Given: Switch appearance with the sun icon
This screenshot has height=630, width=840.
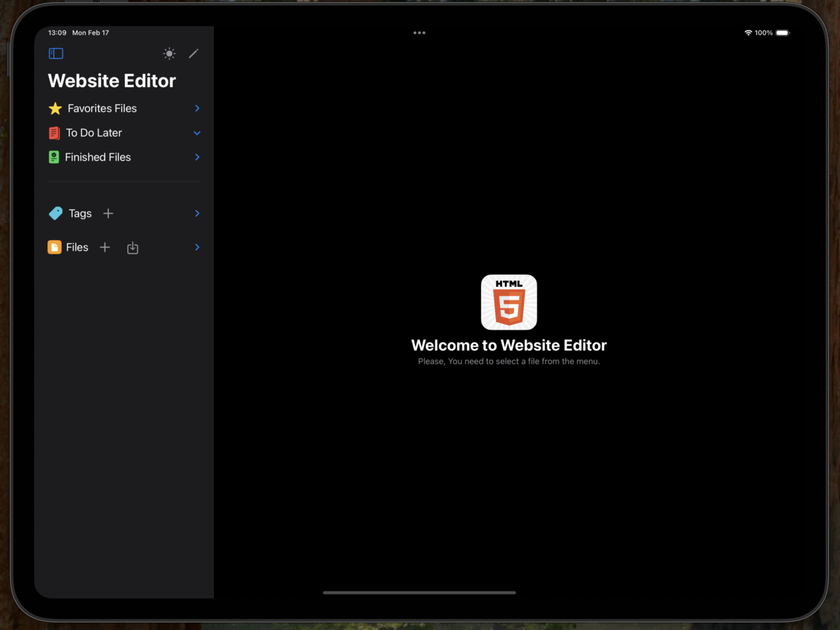Looking at the screenshot, I should tap(169, 54).
